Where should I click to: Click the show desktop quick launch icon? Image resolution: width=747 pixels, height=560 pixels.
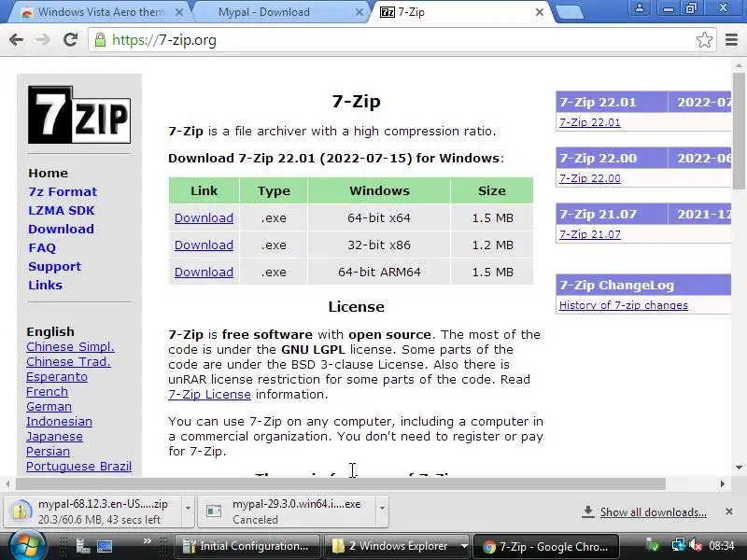pos(105,546)
